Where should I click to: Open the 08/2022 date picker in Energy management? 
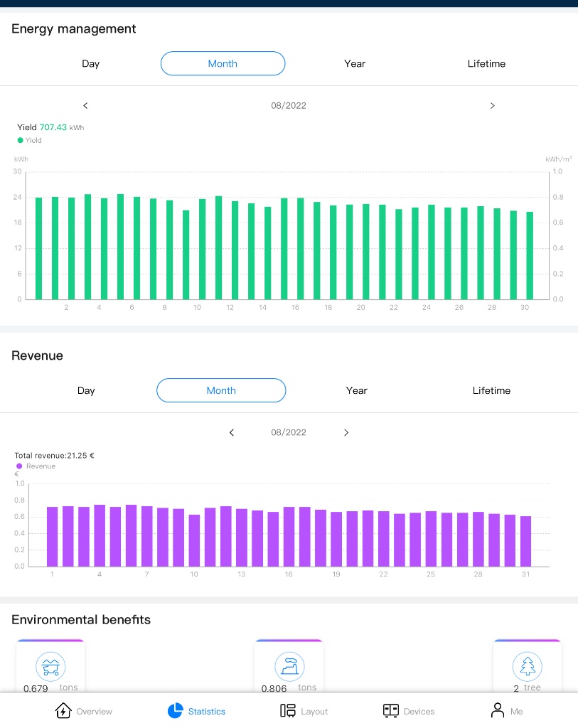tap(289, 106)
